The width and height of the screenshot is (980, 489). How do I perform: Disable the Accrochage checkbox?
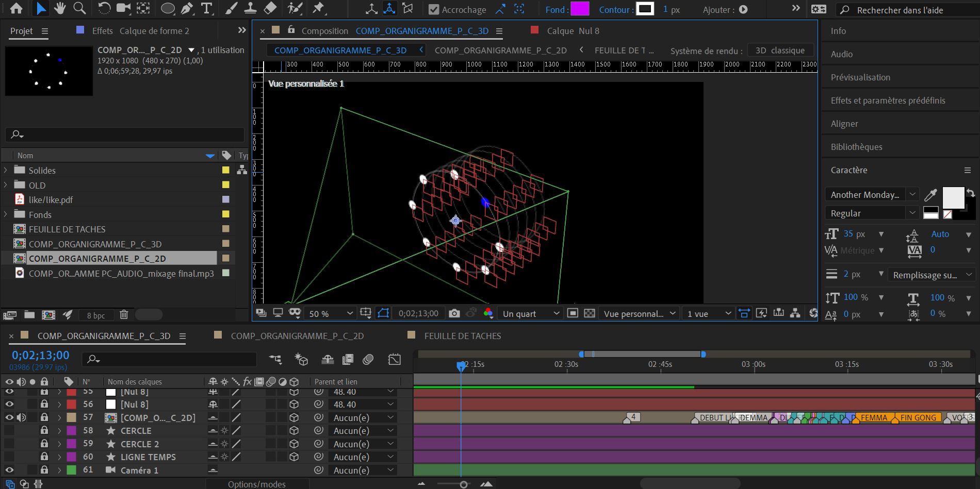tap(433, 9)
